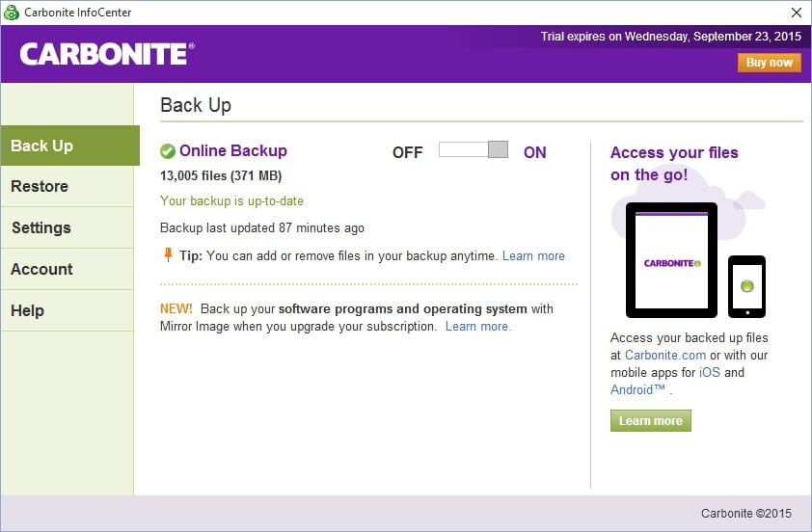The height and width of the screenshot is (532, 812).
Task: Select the Back Up sidebar tab
Action: pyautogui.click(x=69, y=146)
